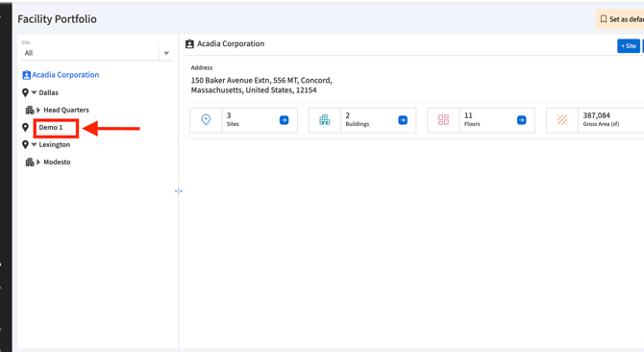Select the Lexington site label
Image resolution: width=644 pixels, height=352 pixels.
[55, 145]
